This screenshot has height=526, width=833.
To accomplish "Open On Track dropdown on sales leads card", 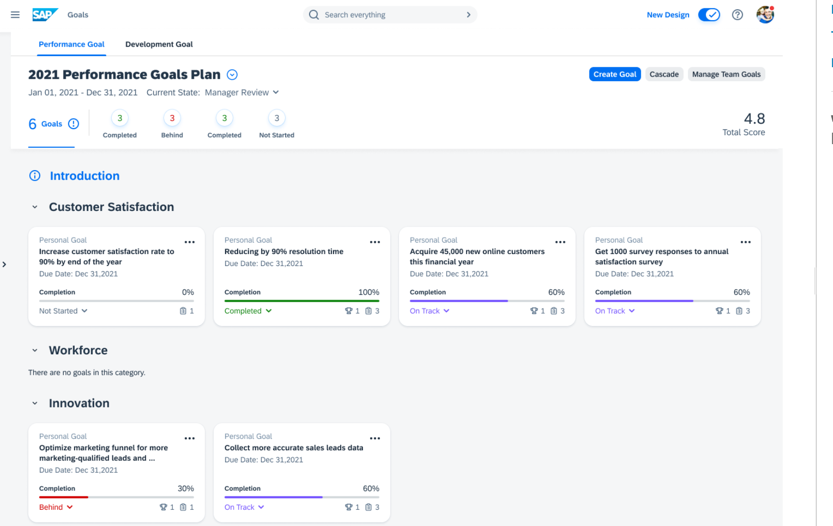I will click(244, 507).
